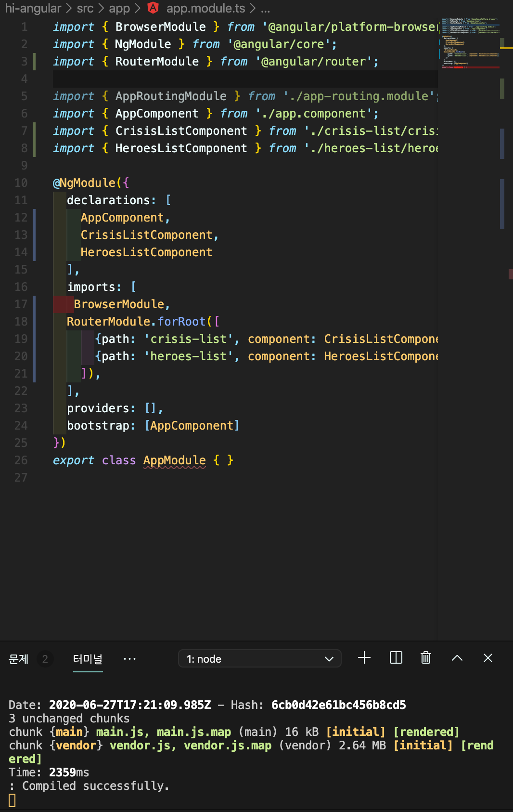Click '@angular/router' import string
Screen dimensions: 513x812
[314, 62]
